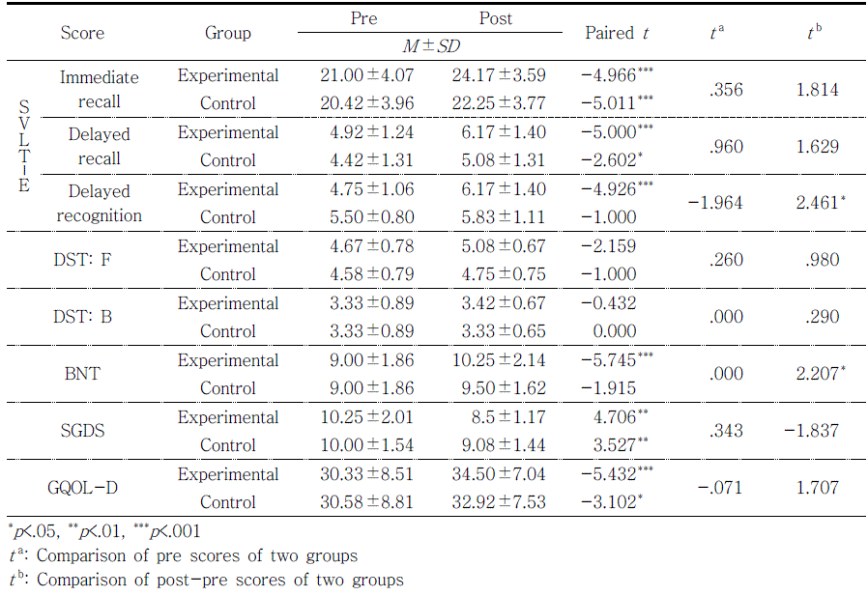Click the 'Comparison of pre scores' footnote
This screenshot has height=596, width=868.
point(182,555)
